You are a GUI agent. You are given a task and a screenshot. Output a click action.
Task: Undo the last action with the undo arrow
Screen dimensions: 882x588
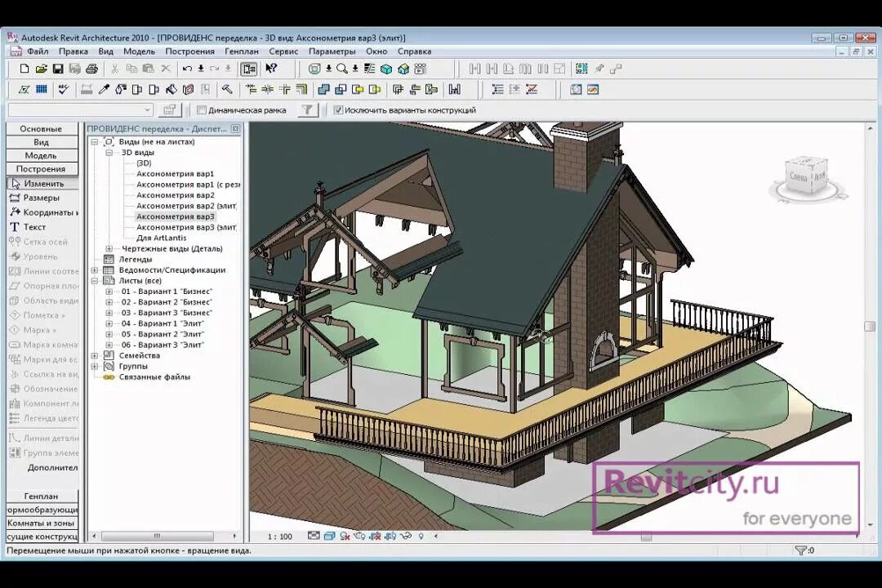187,69
